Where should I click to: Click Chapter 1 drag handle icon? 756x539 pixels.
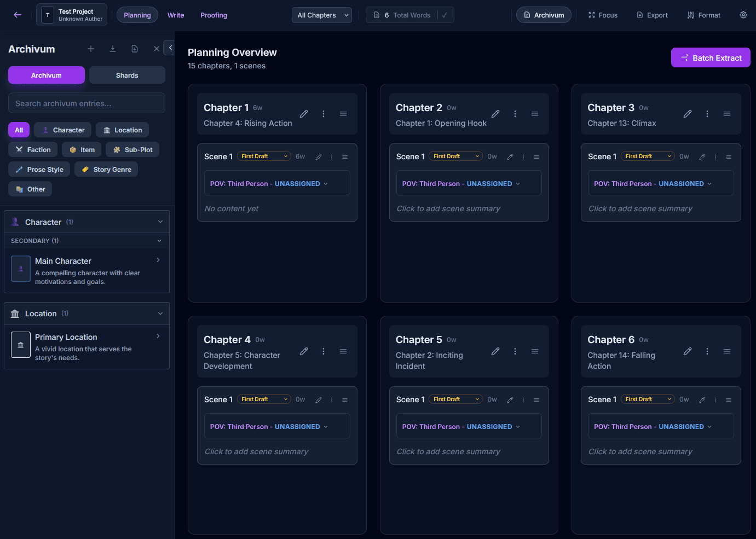point(343,114)
